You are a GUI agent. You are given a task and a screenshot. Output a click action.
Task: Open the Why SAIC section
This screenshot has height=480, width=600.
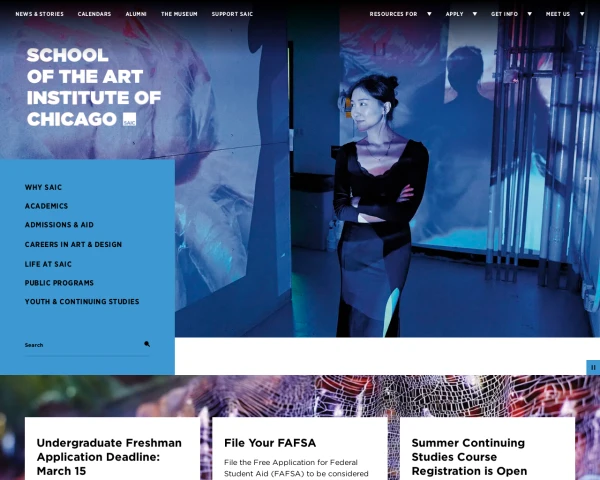tap(43, 187)
